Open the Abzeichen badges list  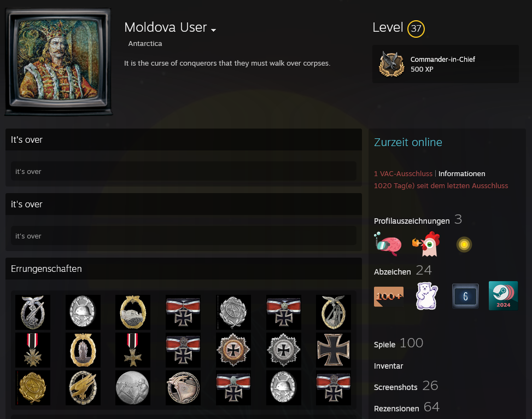(x=392, y=272)
